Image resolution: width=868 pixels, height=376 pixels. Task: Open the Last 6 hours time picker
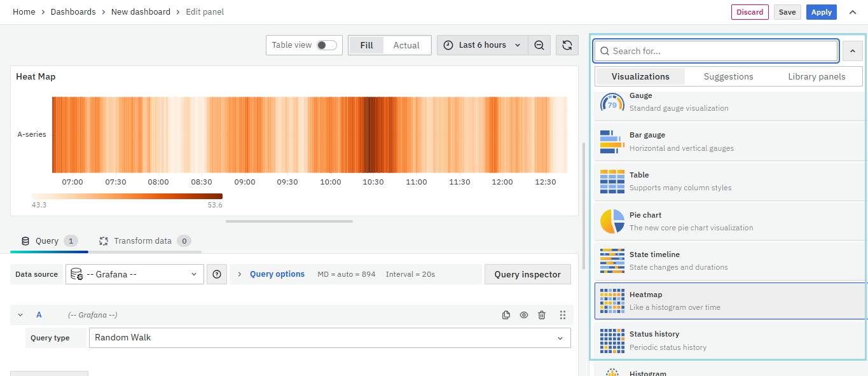(483, 45)
